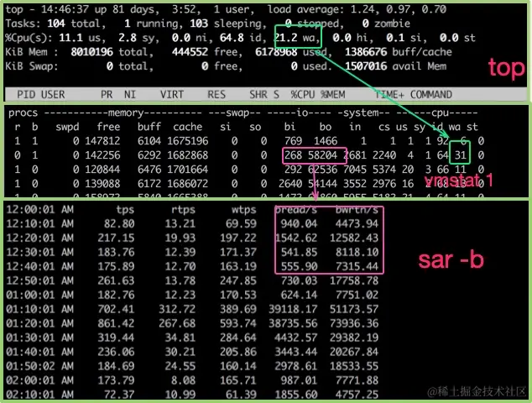The image size is (532, 403).
Task: Select vmstat free value 142256
Action: click(102, 155)
